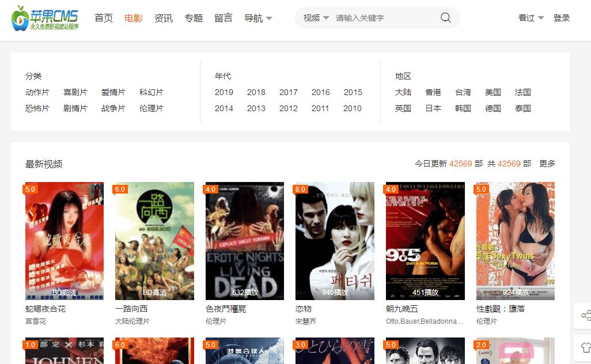The width and height of the screenshot is (591, 364).
Task: Filter by 科幻片 category
Action: (x=151, y=92)
